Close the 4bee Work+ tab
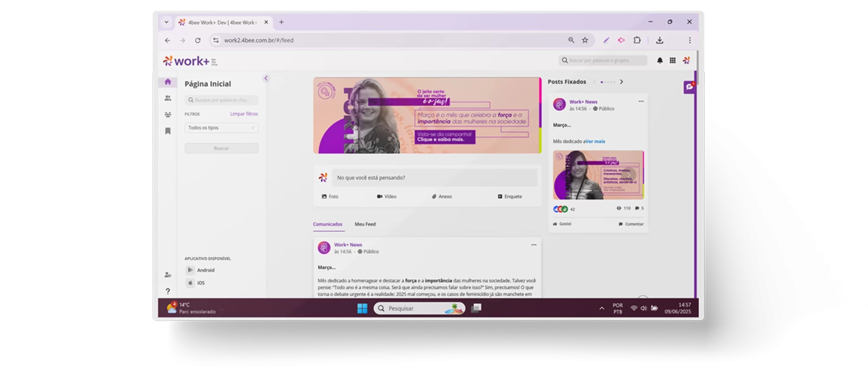 tap(266, 22)
